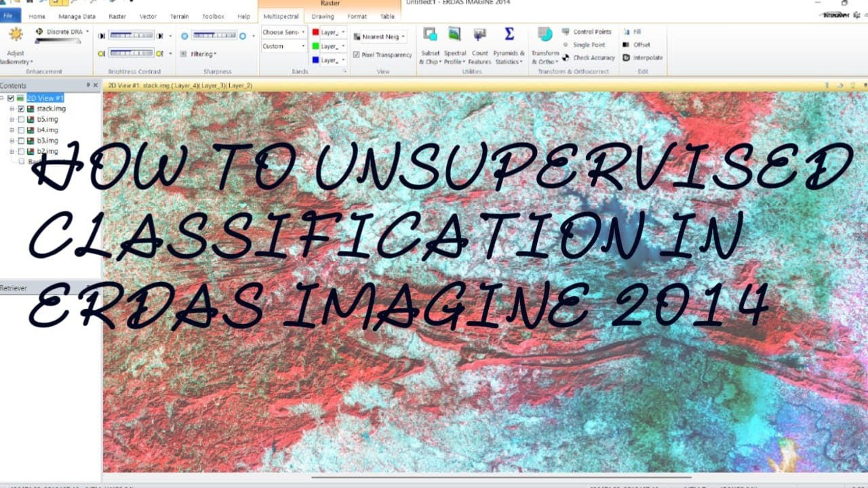
Task: Select the Control Points tool
Action: click(x=587, y=32)
